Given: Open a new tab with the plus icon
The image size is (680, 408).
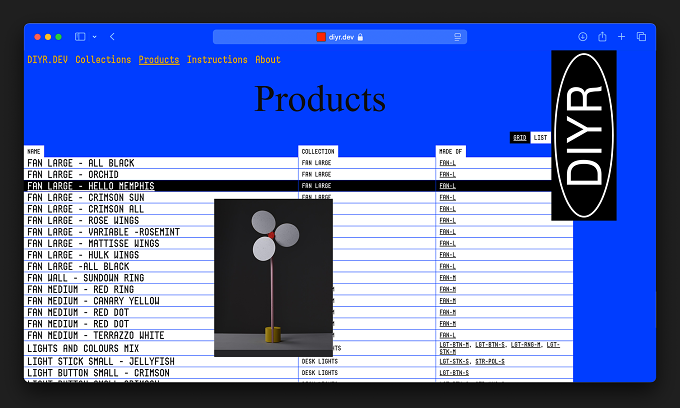Looking at the screenshot, I should point(621,37).
